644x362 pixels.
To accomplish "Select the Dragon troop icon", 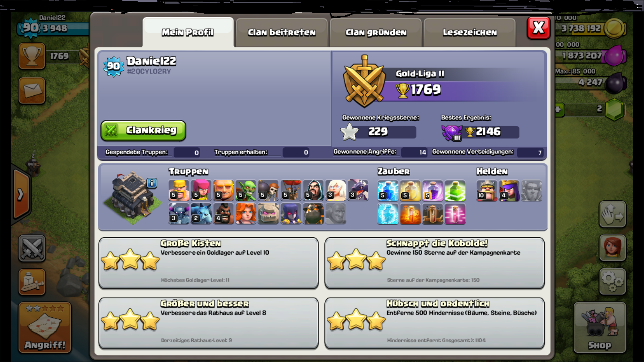I will click(358, 190).
